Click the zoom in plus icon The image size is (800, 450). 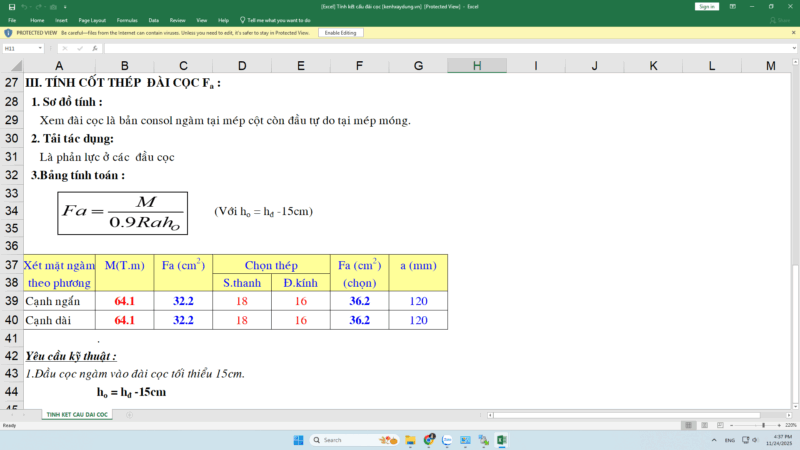coord(777,425)
